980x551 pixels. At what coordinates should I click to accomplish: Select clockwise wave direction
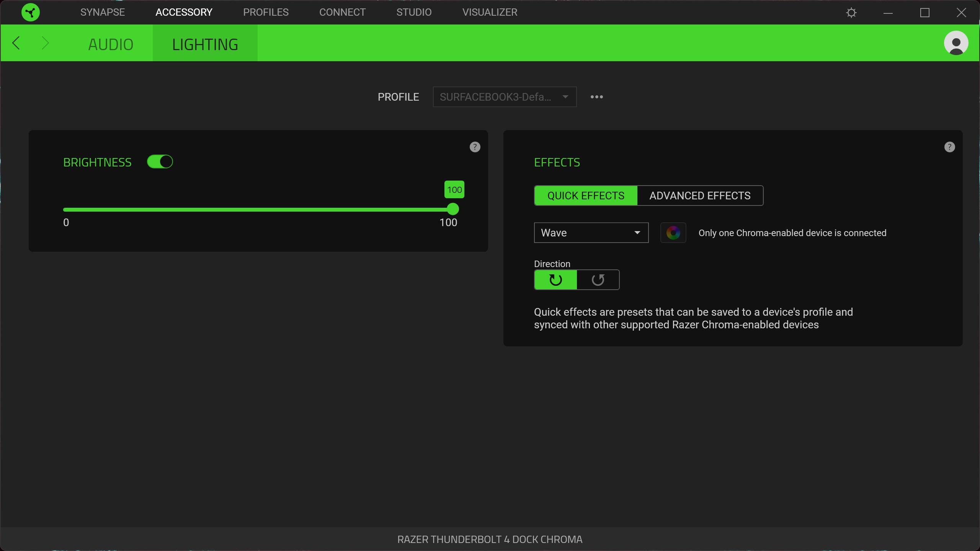pos(555,280)
